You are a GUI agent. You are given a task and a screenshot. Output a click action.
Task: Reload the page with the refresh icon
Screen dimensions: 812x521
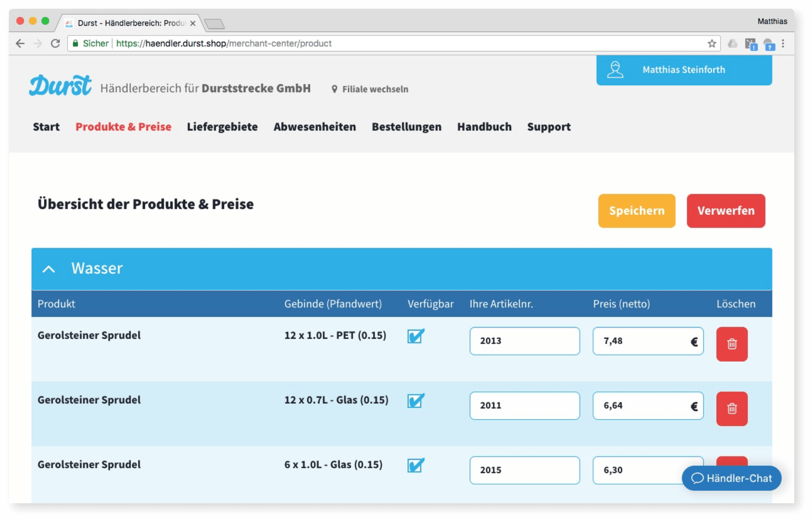pyautogui.click(x=55, y=43)
